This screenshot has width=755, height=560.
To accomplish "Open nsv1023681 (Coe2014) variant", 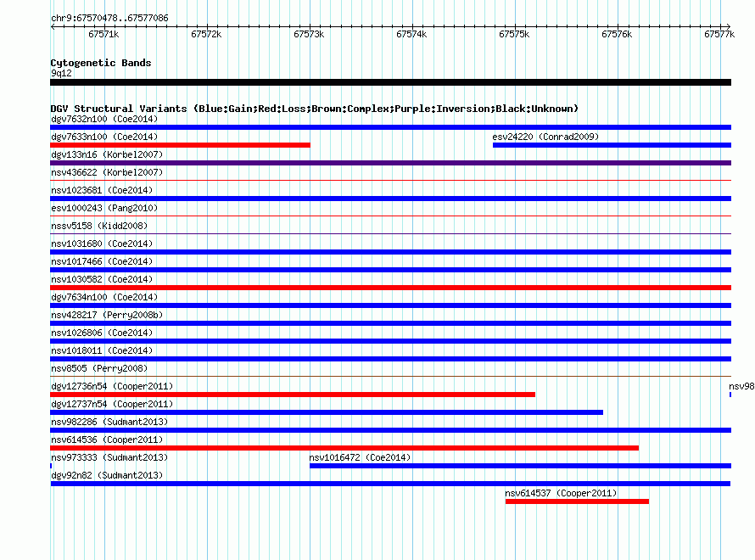I will 102,190.
